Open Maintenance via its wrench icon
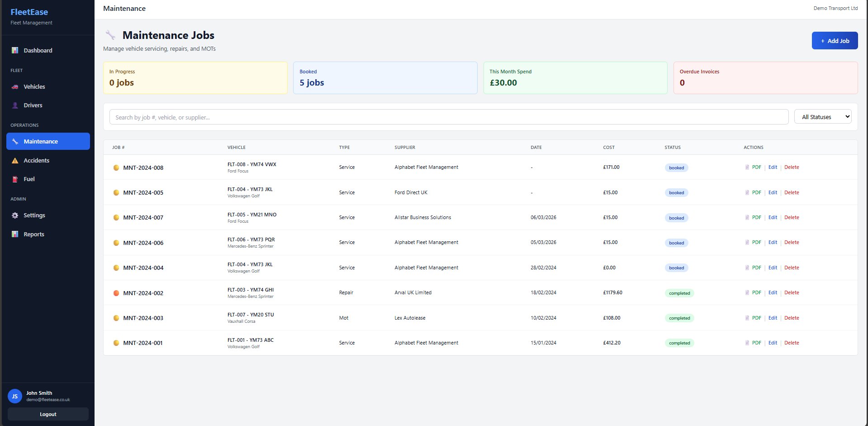Viewport: 868px width, 426px height. [x=15, y=141]
